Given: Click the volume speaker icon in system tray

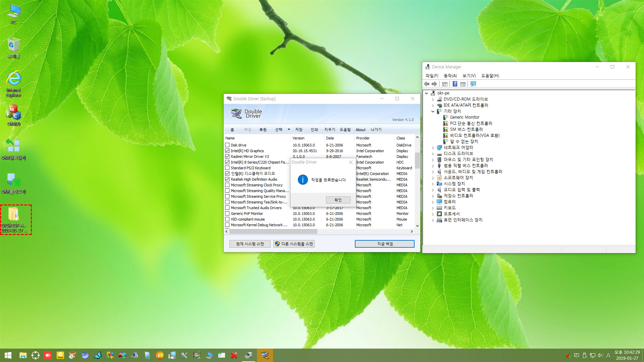Looking at the screenshot, I should pos(600,355).
